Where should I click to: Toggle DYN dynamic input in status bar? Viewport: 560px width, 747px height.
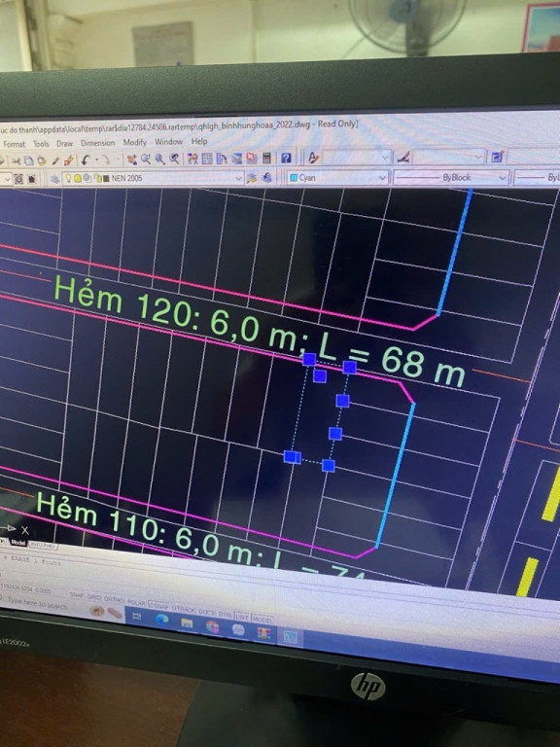click(x=225, y=615)
